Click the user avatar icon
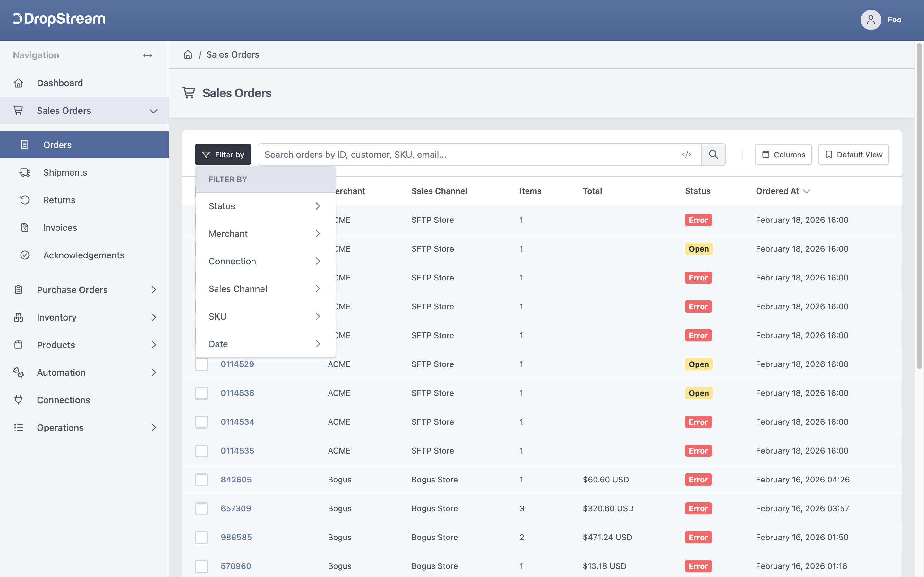Screen dimensions: 924x577 coord(870,20)
